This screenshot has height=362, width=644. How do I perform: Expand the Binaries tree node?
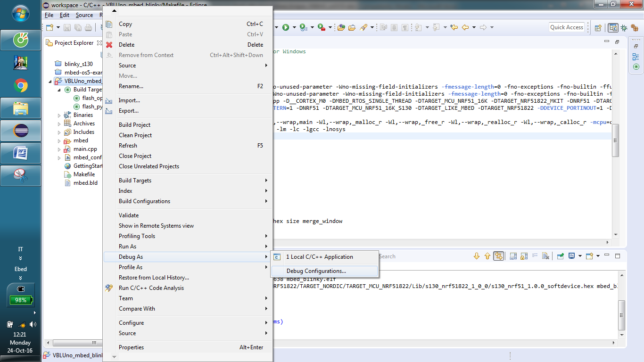point(59,115)
